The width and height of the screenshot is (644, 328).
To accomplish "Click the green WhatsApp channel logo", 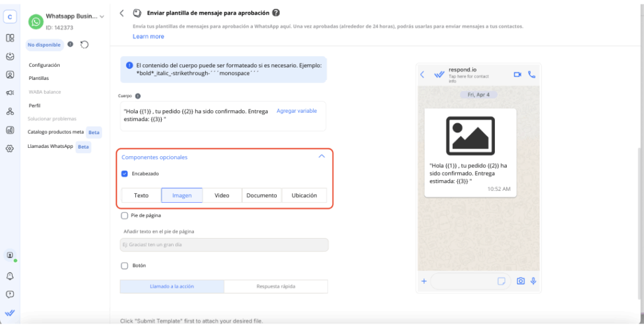I will point(36,22).
